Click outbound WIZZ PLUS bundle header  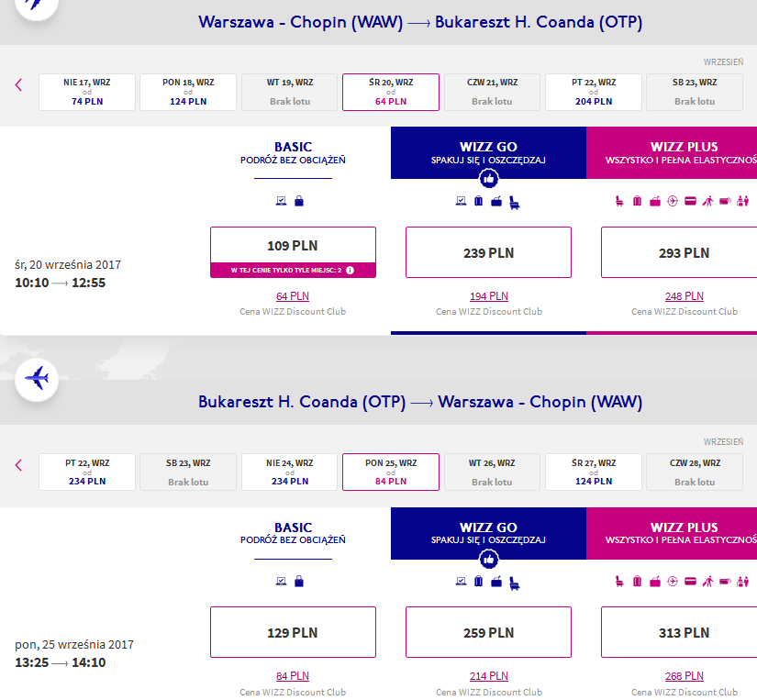(x=672, y=153)
